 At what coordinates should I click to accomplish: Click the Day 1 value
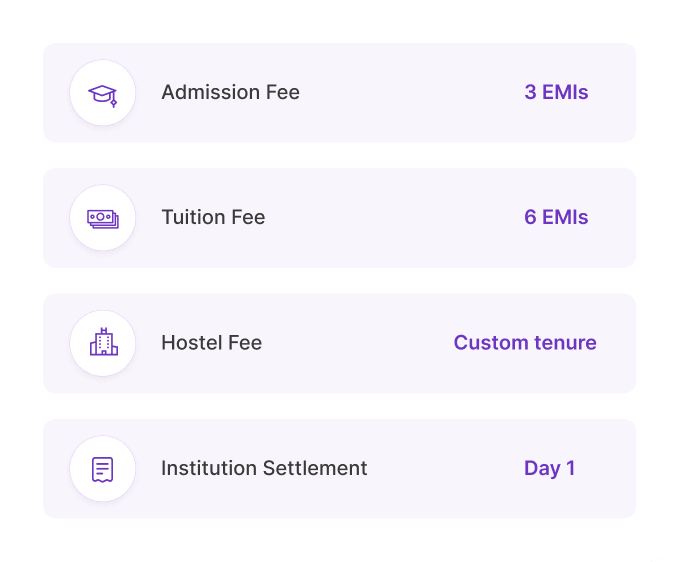click(549, 468)
